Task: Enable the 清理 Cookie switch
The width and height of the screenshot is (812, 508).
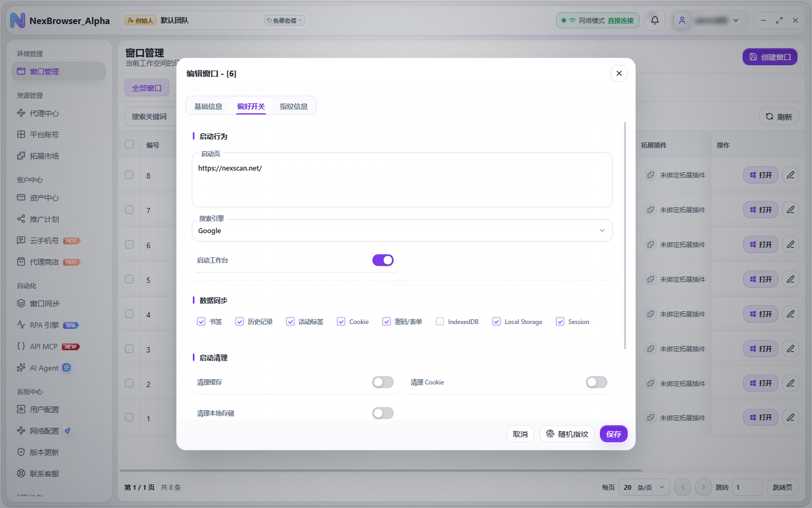Action: point(597,382)
